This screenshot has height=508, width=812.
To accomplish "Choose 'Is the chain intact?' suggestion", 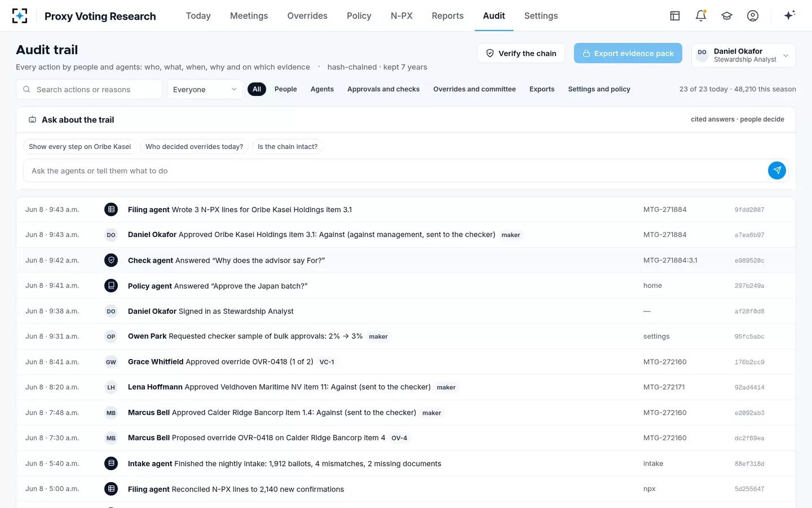I will pyautogui.click(x=288, y=147).
